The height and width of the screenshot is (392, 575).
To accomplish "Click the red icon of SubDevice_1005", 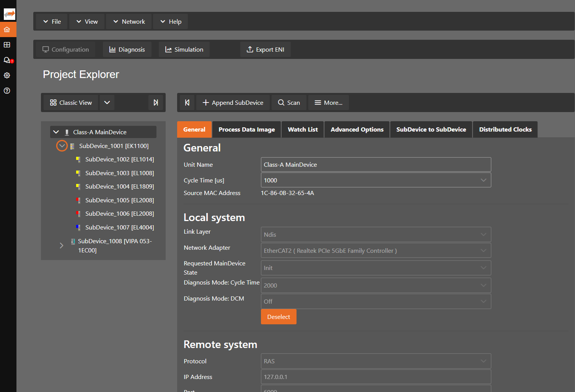I will click(78, 200).
